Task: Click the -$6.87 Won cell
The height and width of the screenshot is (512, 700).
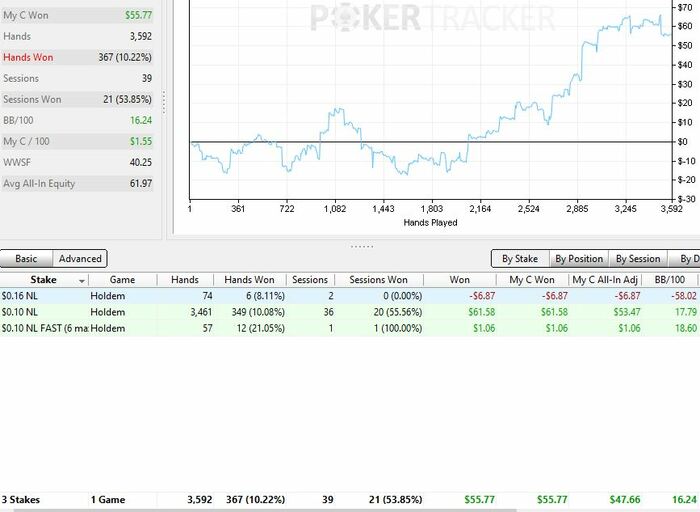Action: 482,296
